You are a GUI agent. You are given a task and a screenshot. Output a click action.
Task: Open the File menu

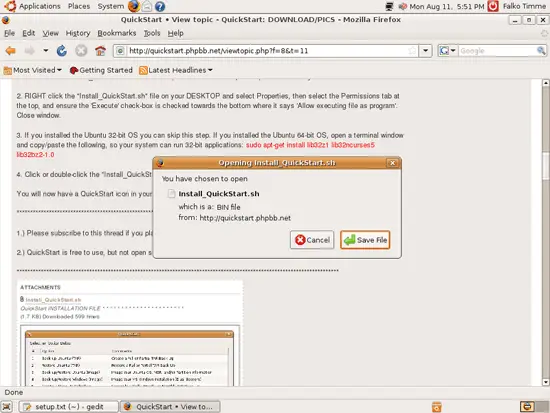pyautogui.click(x=9, y=33)
